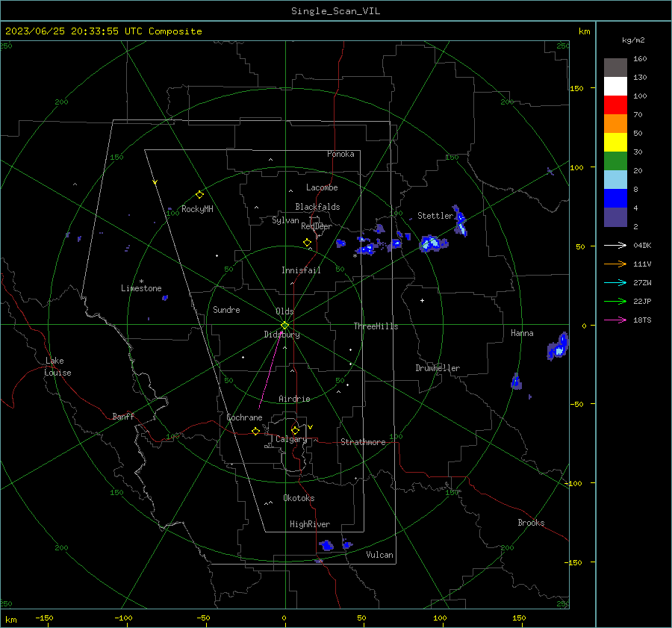Click the Stettler label
The height and width of the screenshot is (628, 672).
[x=435, y=216]
